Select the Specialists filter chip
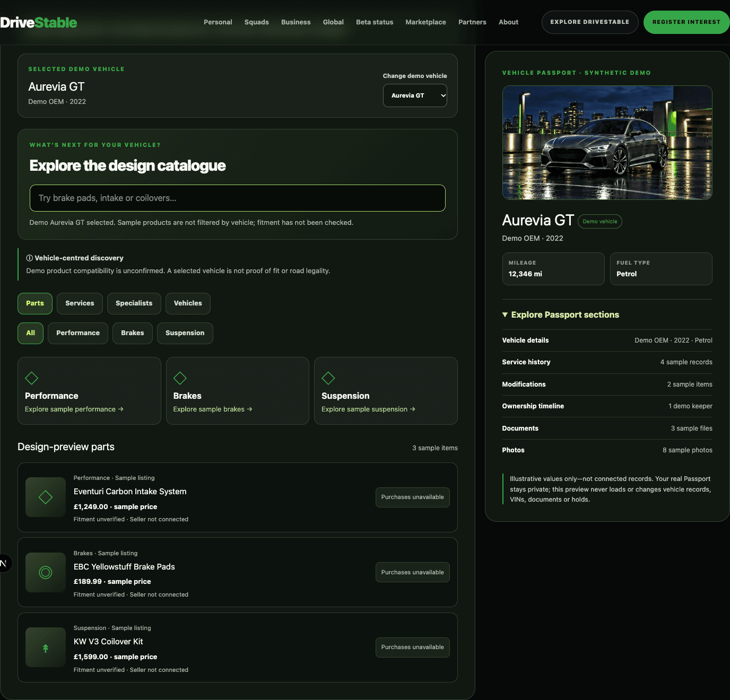This screenshot has width=730, height=700. (134, 303)
